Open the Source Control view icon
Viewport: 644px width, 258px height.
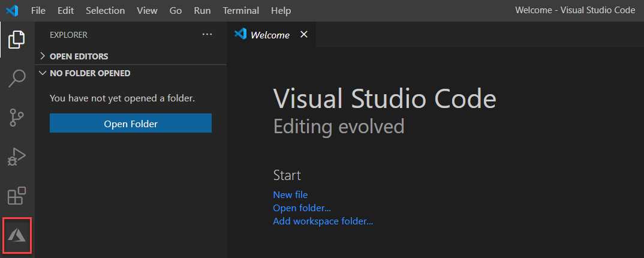[17, 118]
